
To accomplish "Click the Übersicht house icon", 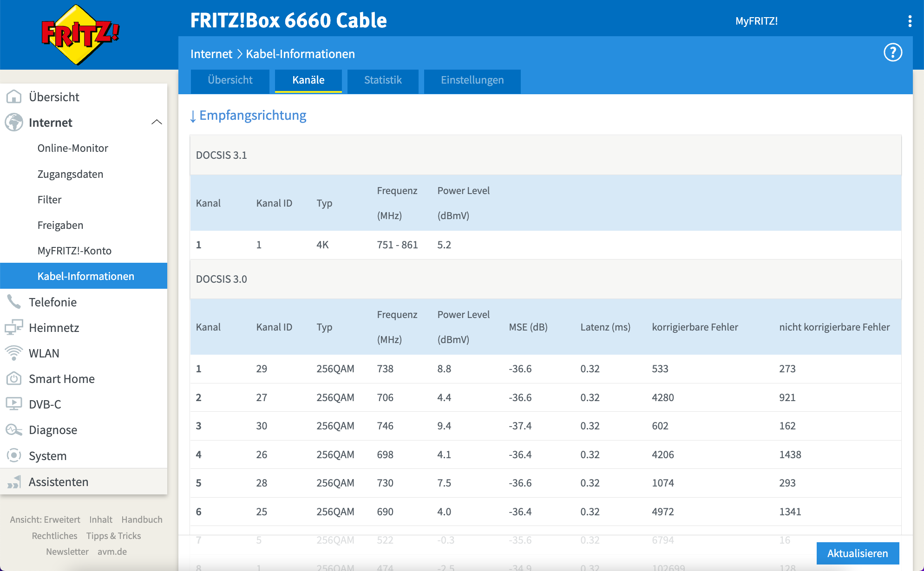I will pos(14,97).
